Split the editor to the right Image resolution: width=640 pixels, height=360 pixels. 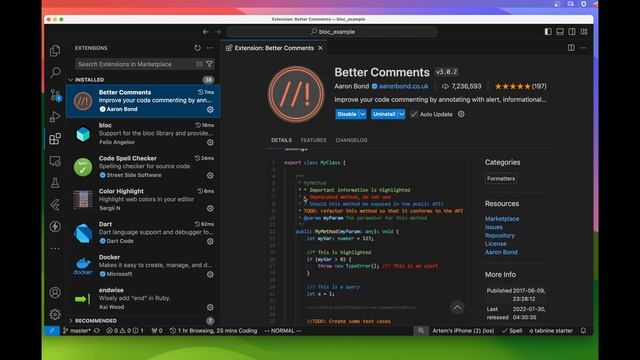pos(571,48)
